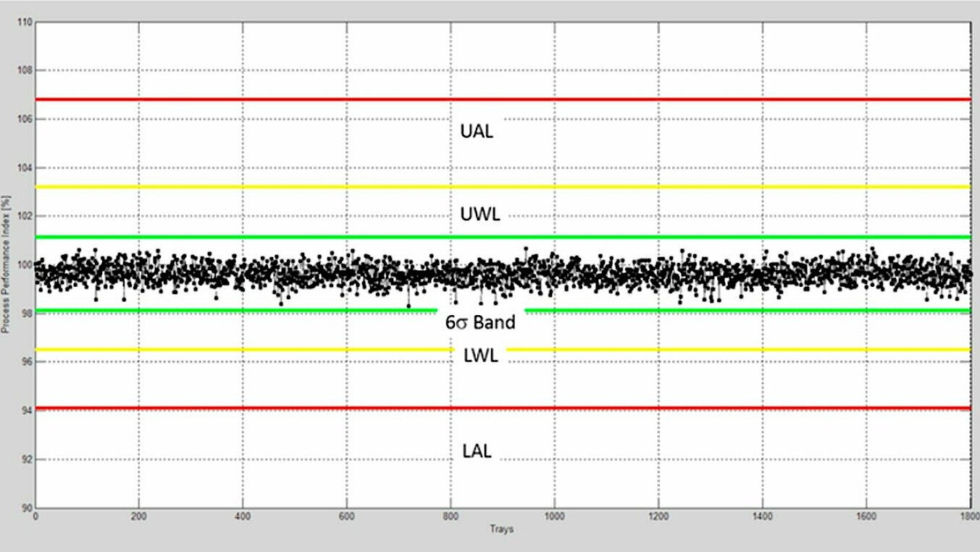Select the 200 tick label on x-axis
980x552 pixels.
[138, 517]
